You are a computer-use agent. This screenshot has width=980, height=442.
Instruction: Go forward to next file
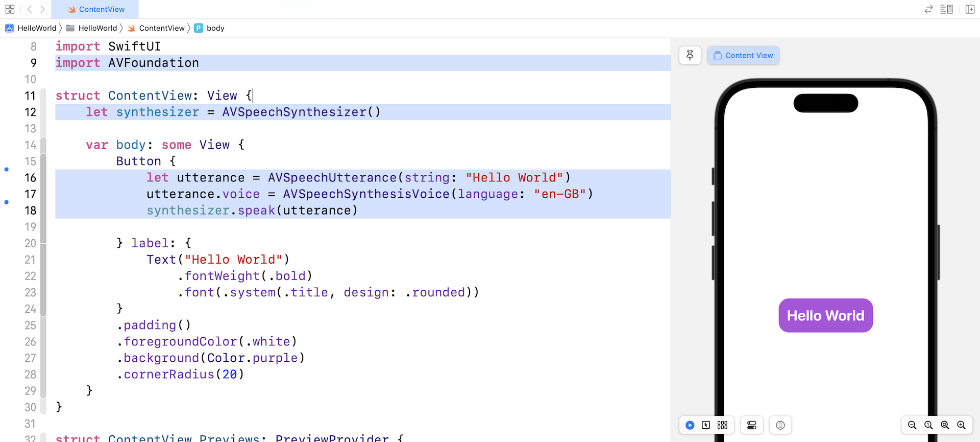click(x=42, y=9)
